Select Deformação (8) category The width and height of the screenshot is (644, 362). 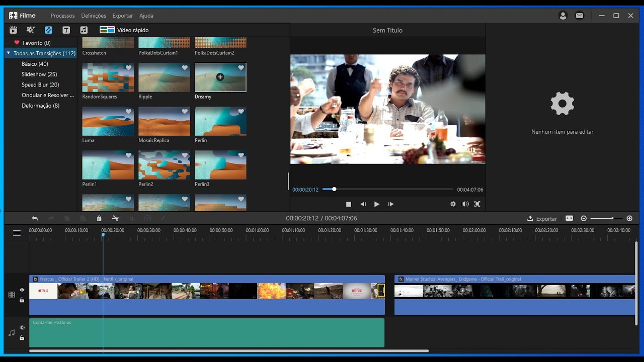point(40,106)
